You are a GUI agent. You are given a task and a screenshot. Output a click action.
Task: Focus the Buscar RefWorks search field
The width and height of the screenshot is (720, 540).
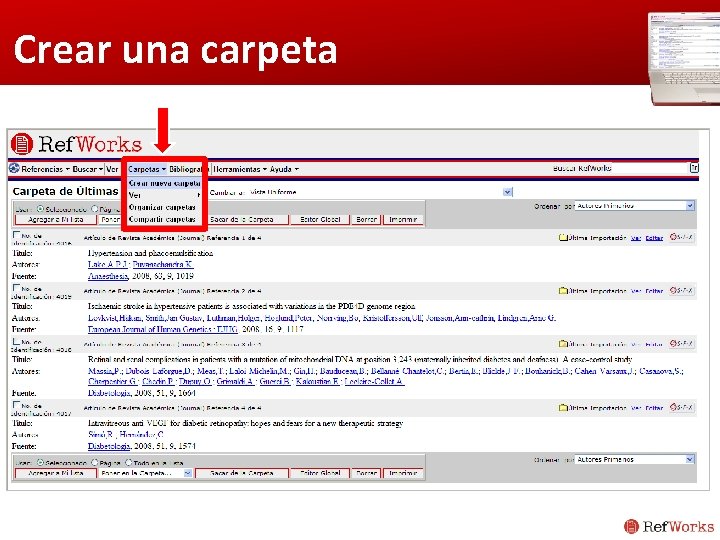click(x=650, y=168)
